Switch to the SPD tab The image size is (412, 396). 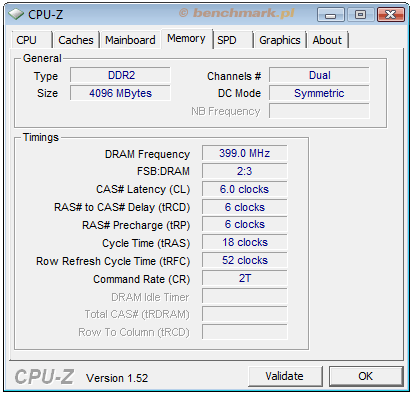(x=233, y=40)
